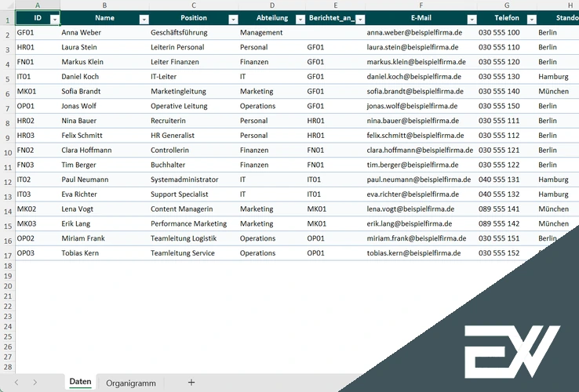579x392 pixels.
Task: Select the sofia.brandt@beispielfirma.de email cell
Action: click(x=414, y=92)
